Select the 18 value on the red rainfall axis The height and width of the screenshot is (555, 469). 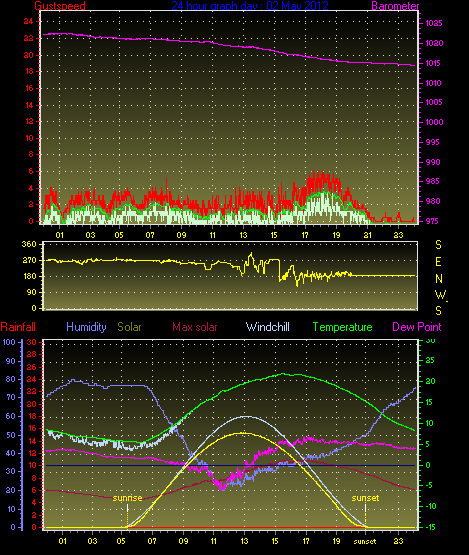32,416
